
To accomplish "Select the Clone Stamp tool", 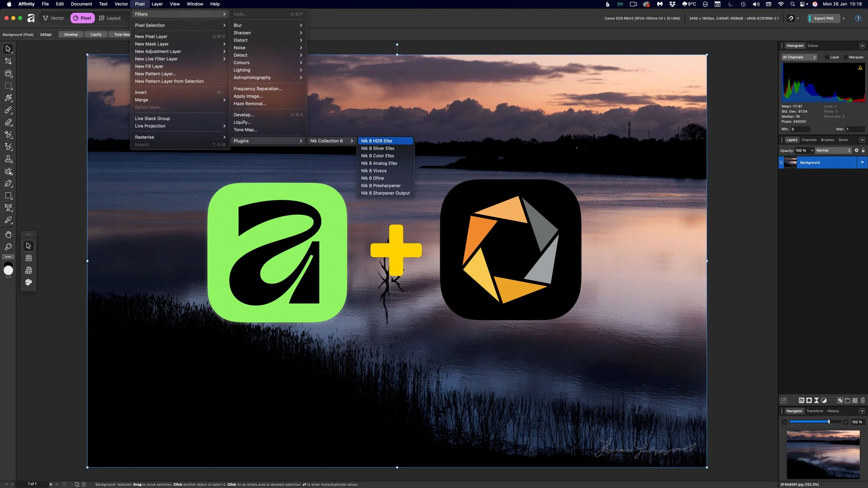I will click(x=8, y=159).
